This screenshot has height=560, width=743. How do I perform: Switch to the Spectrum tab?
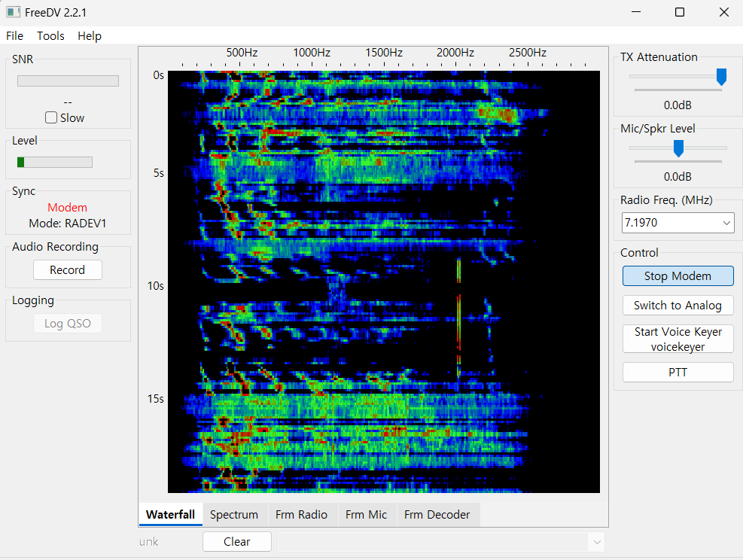(x=233, y=515)
